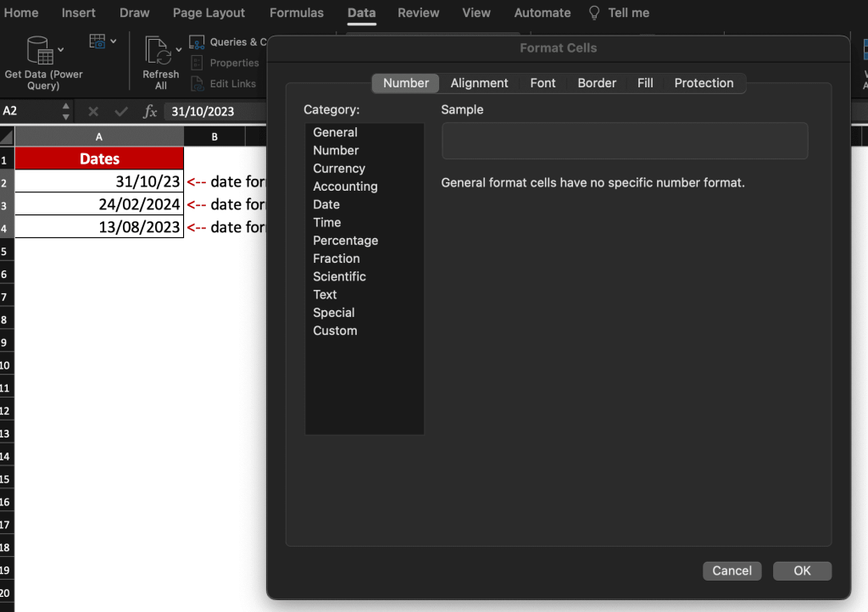
Task: Select the Date category in list
Action: [326, 204]
